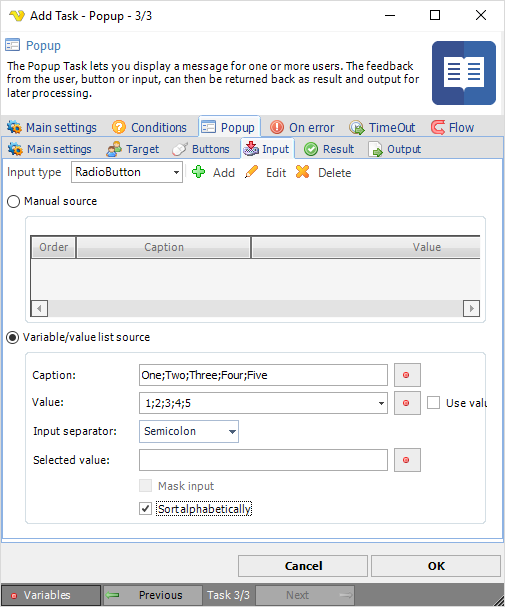Select the Input sub-tab
Viewport: 505px width, 607px height.
tap(267, 149)
